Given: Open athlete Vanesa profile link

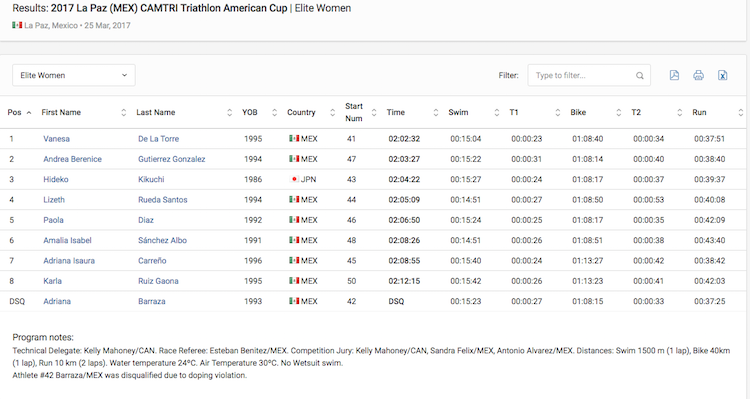Looking at the screenshot, I should [x=56, y=139].
